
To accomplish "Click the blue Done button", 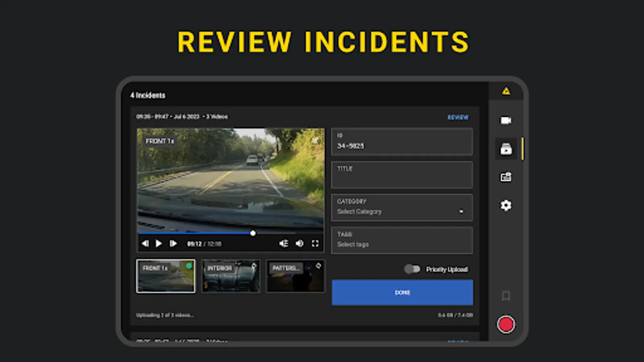I will pyautogui.click(x=402, y=292).
